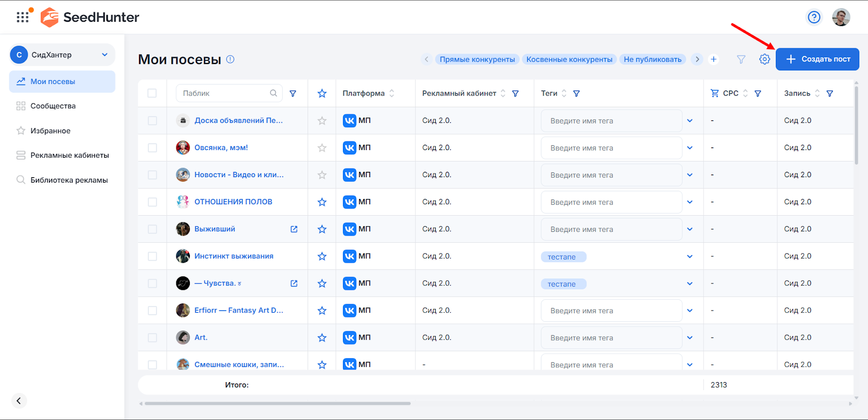Star the Овсянка, мэм! community row
The height and width of the screenshot is (420, 868).
322,148
